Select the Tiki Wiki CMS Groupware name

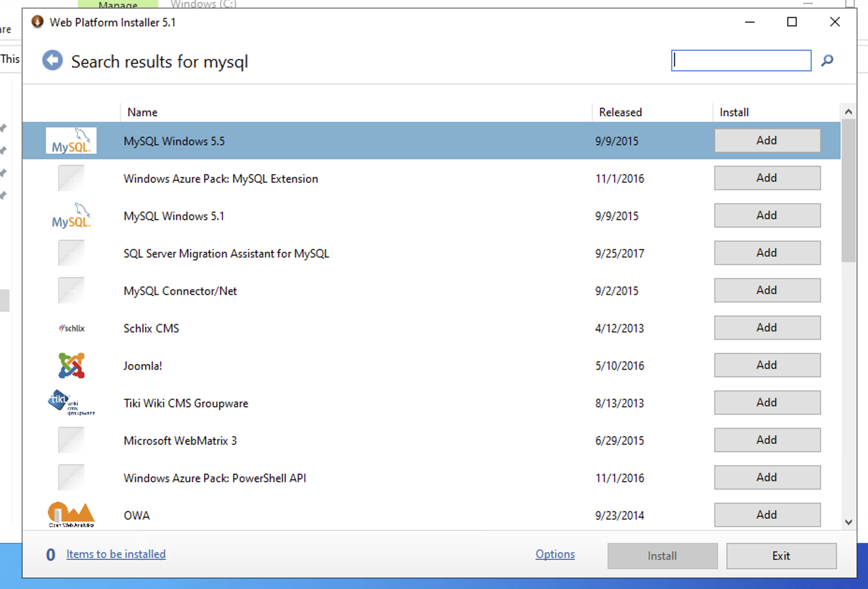click(186, 403)
